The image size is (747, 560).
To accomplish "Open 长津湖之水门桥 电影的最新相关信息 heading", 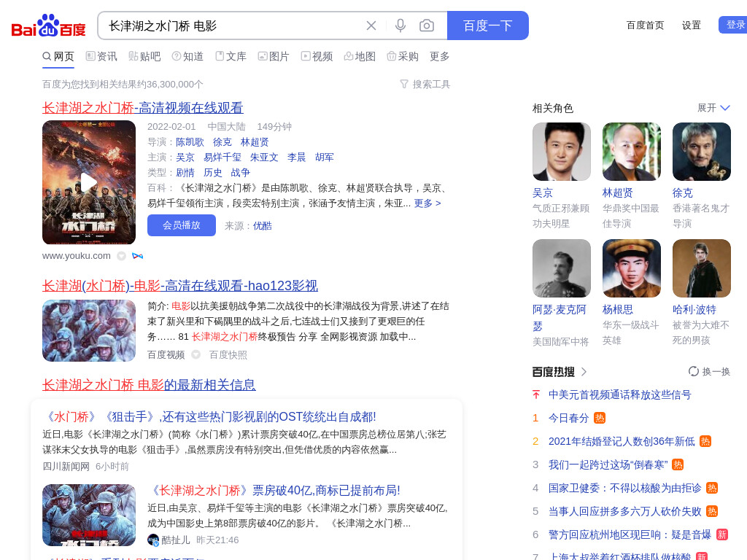I will click(149, 385).
